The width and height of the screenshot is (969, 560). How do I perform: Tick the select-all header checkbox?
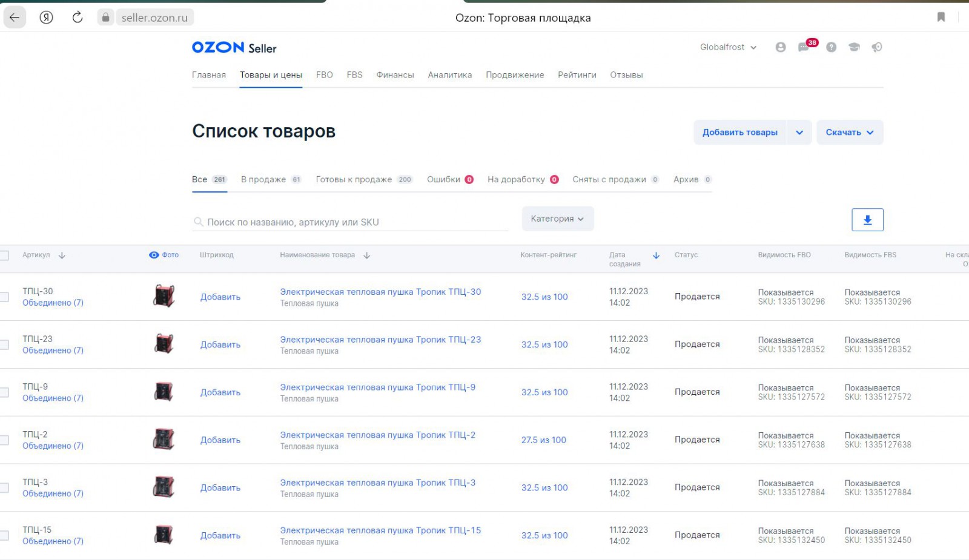(4, 255)
